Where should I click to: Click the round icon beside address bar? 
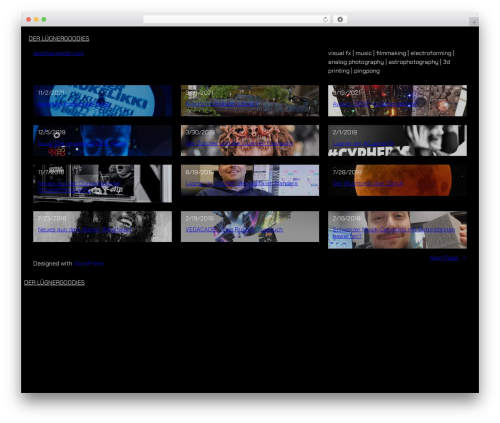pyautogui.click(x=340, y=19)
